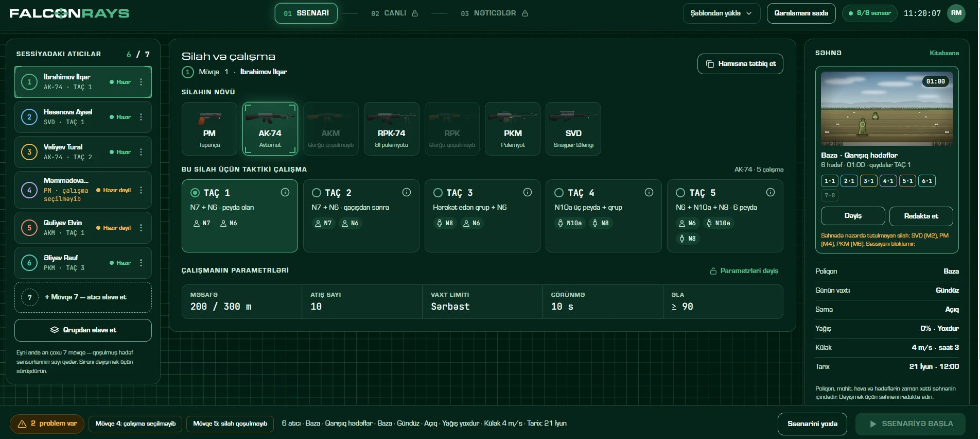This screenshot has width=980, height=439.
Task: Choose the PM pistol weapon card
Action: tap(209, 129)
